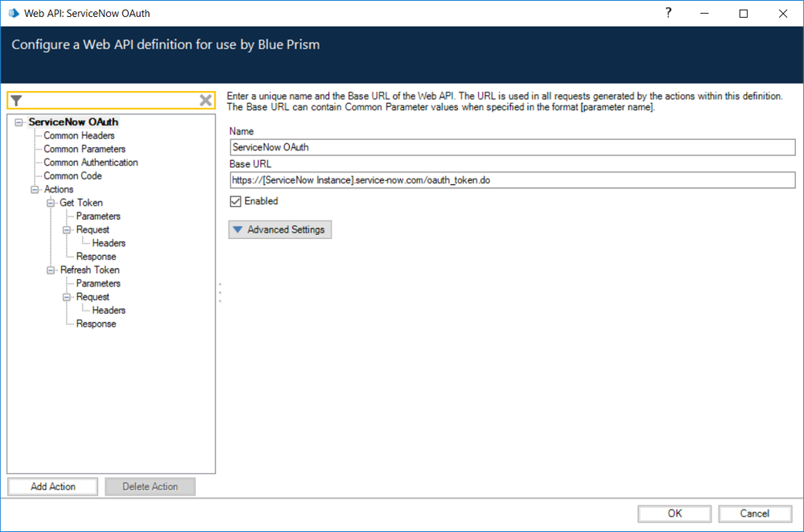Image resolution: width=804 pixels, height=532 pixels.
Task: Select Response under Get Token
Action: coord(96,257)
